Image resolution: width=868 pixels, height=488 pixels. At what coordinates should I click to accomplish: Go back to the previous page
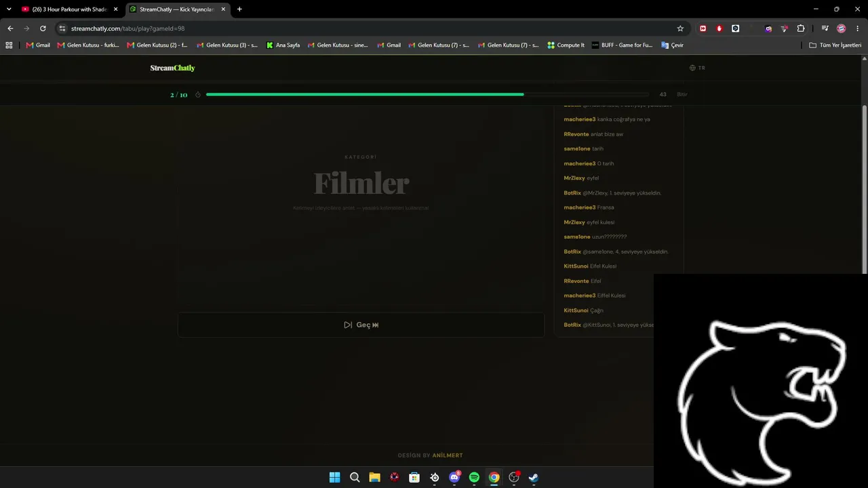(10, 28)
